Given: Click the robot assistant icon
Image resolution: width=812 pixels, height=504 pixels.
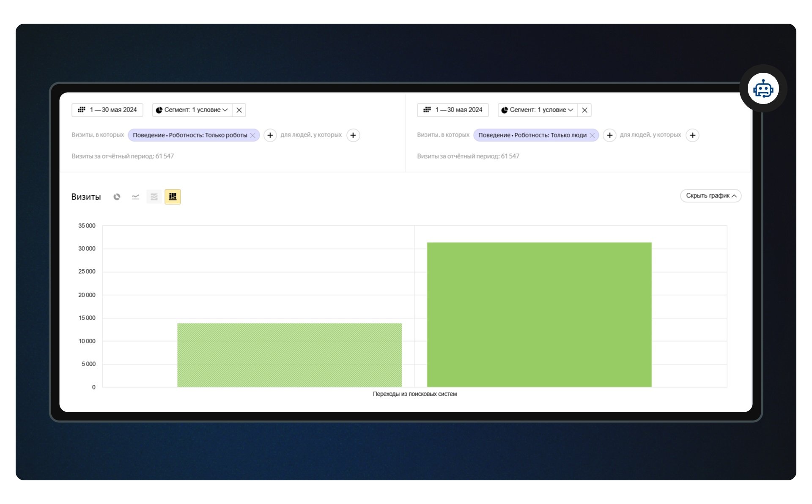Looking at the screenshot, I should click(x=763, y=89).
